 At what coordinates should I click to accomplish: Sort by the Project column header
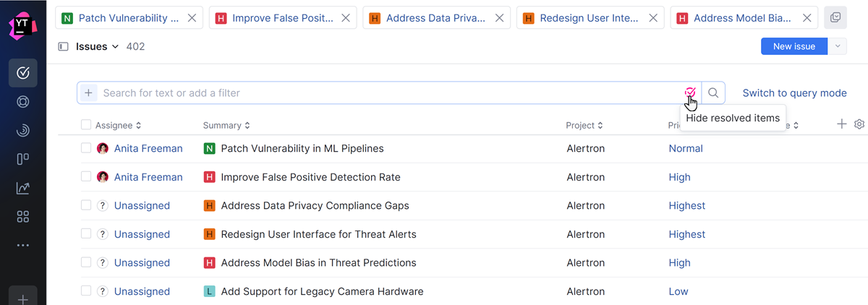tap(584, 126)
